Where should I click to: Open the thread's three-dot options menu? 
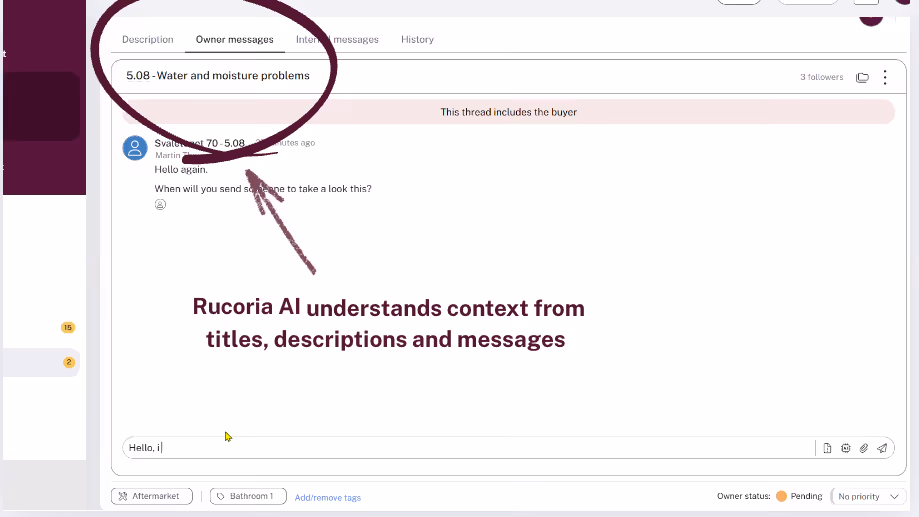point(885,77)
